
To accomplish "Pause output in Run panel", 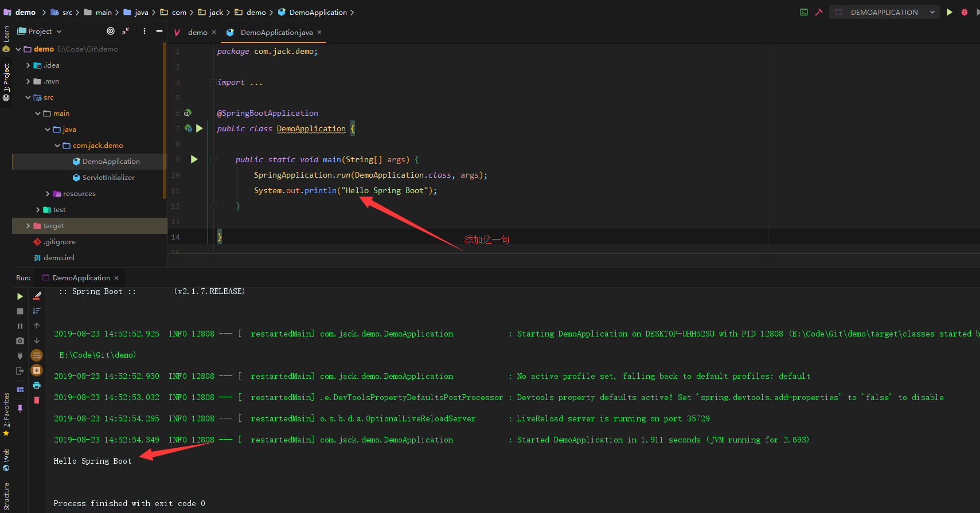I will click(x=20, y=326).
